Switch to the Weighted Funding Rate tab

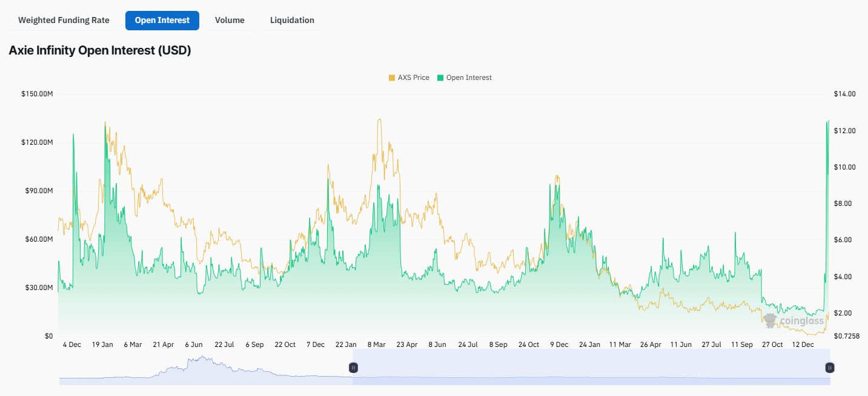[x=63, y=20]
